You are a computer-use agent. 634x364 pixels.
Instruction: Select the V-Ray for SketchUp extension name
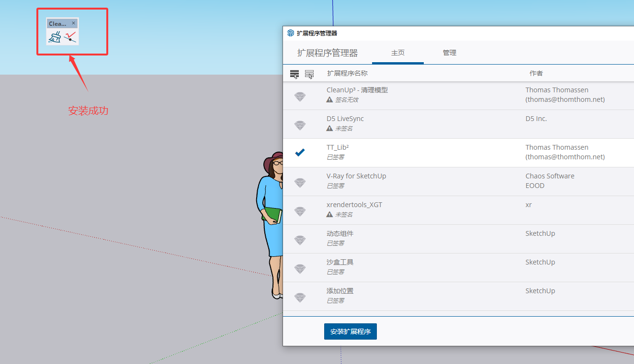[356, 176]
